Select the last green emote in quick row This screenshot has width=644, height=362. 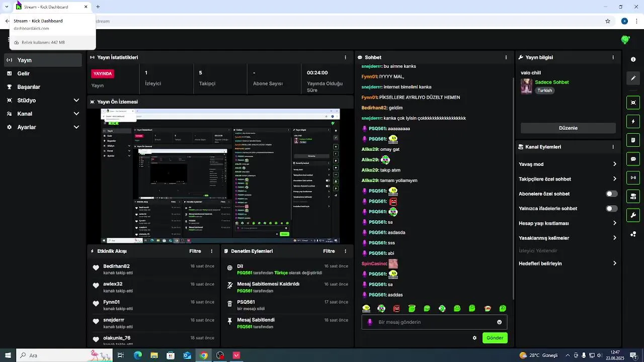(x=502, y=308)
